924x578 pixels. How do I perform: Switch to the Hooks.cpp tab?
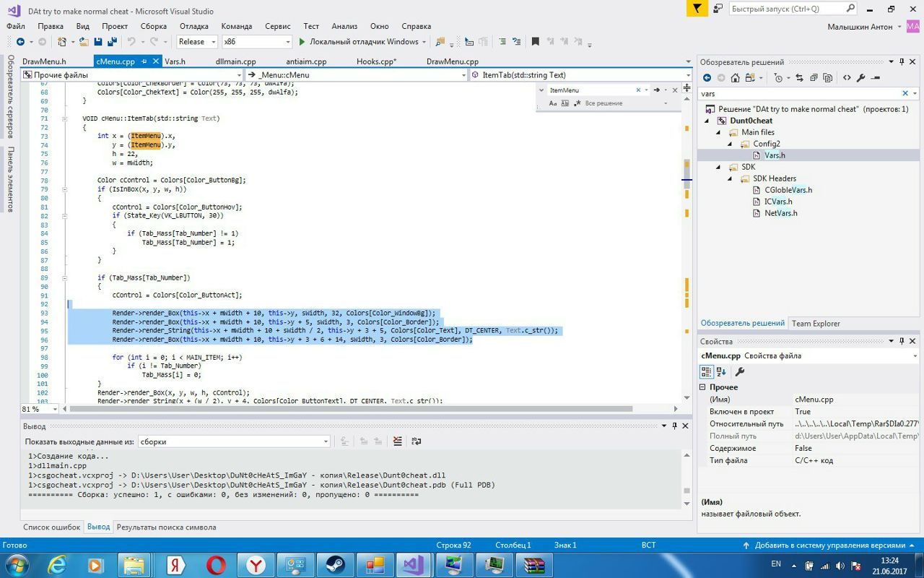376,61
